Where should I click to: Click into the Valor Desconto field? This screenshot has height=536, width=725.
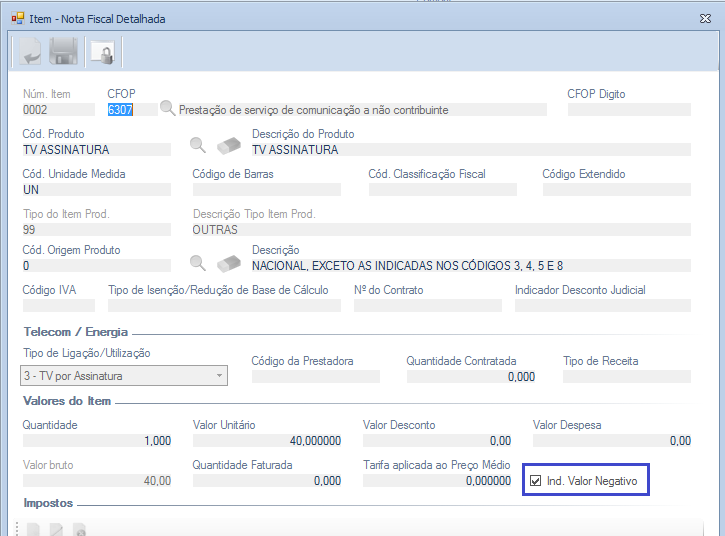[437, 441]
